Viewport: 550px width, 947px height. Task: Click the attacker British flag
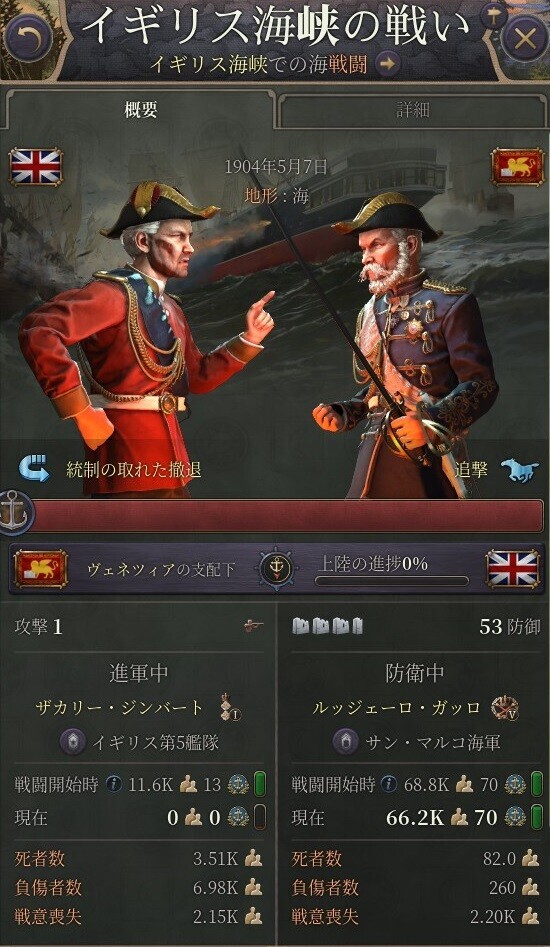[x=36, y=166]
